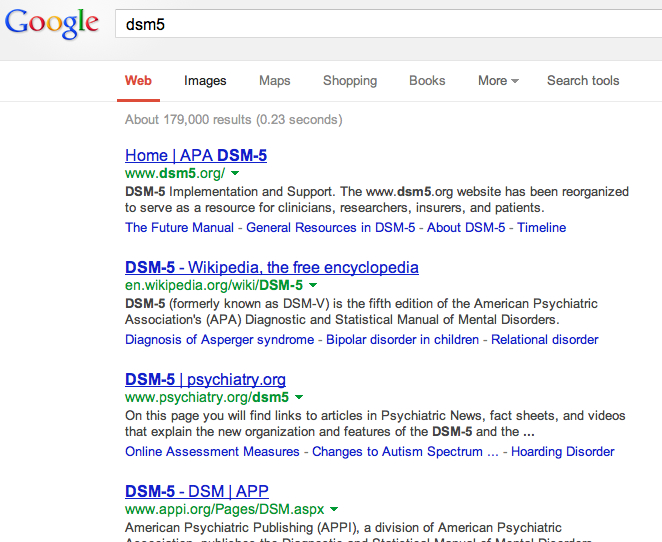
Task: Open The Future Manual sitelink
Action: pyautogui.click(x=179, y=228)
